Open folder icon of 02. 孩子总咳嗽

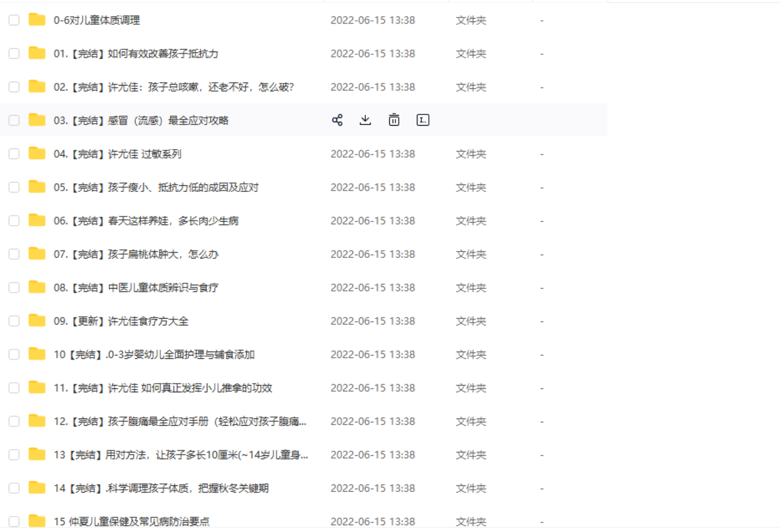tap(37, 86)
